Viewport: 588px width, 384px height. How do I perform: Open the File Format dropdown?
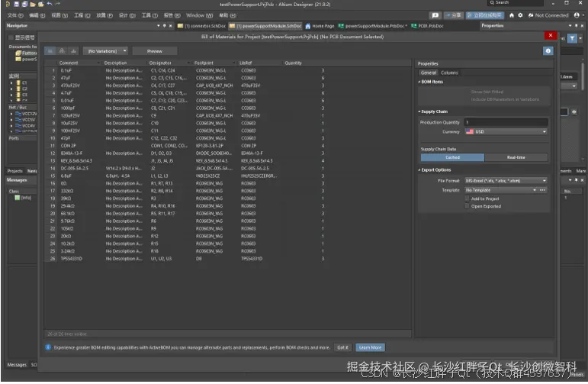click(506, 181)
